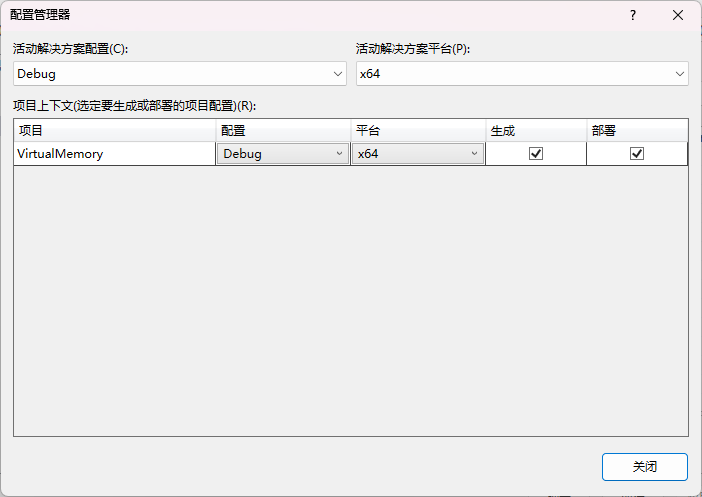Screen dimensions: 702x497
Task: Expand the 活动解决方案平台 dropdown arrow
Action: 680,74
